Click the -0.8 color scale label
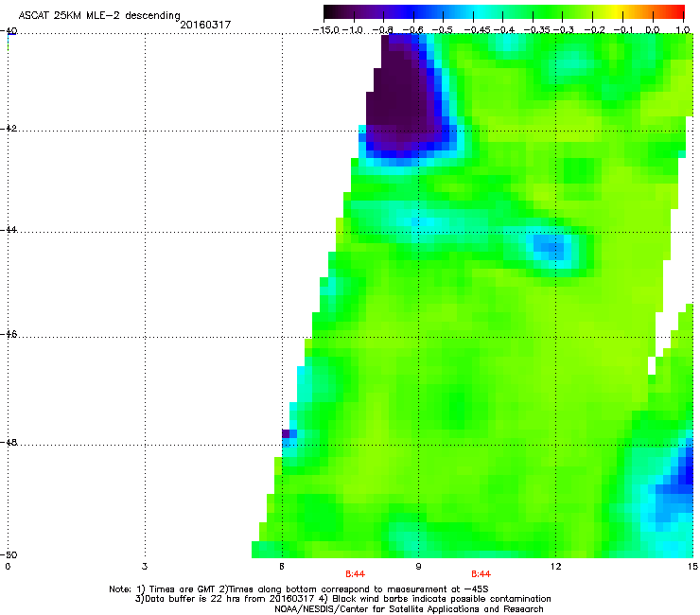This screenshot has height=615, width=700. click(383, 30)
